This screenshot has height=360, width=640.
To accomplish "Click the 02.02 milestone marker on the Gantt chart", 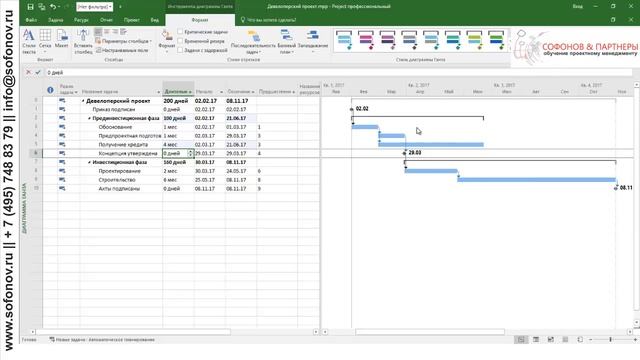I will pyautogui.click(x=352, y=109).
